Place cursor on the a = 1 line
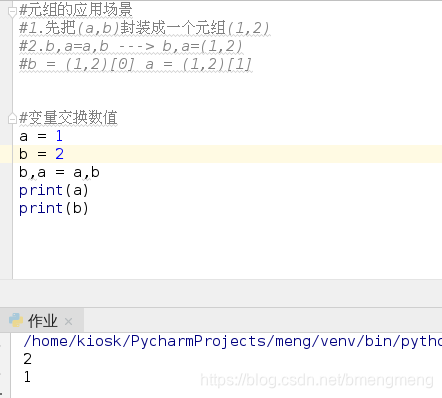Viewport: 442px width, 398px height. tap(41, 136)
